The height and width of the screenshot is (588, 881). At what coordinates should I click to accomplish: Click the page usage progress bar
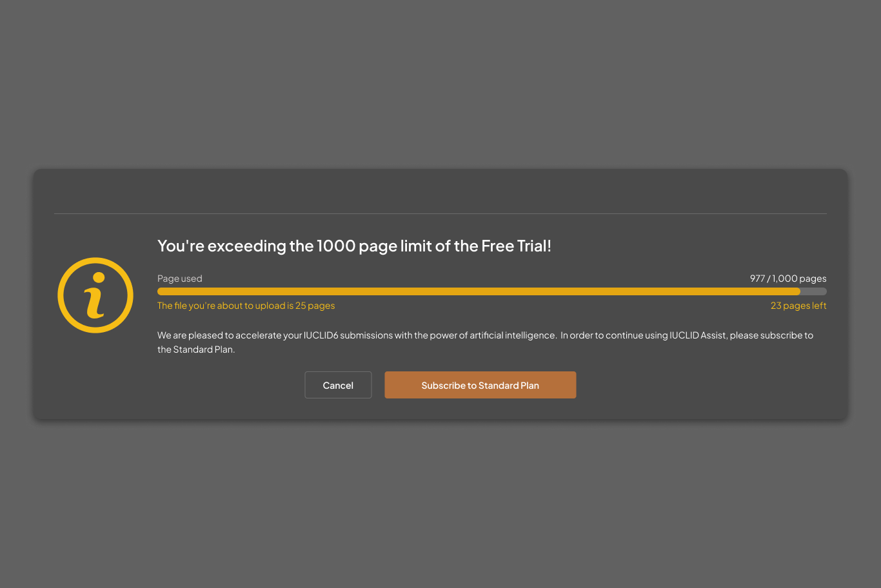(x=492, y=291)
